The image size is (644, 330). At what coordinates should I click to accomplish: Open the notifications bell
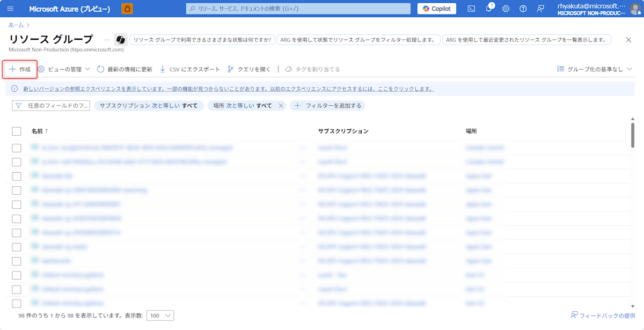[x=489, y=9]
